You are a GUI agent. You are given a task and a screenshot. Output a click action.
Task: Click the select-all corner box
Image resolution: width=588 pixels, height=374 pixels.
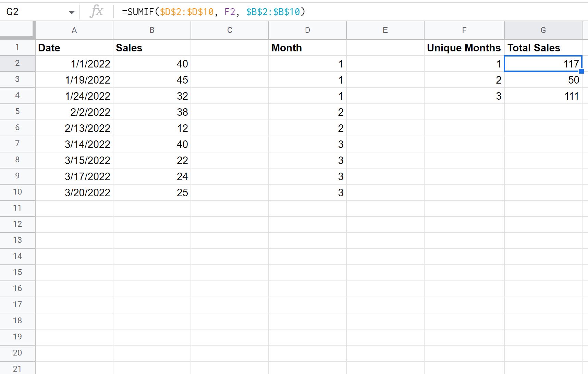click(17, 30)
